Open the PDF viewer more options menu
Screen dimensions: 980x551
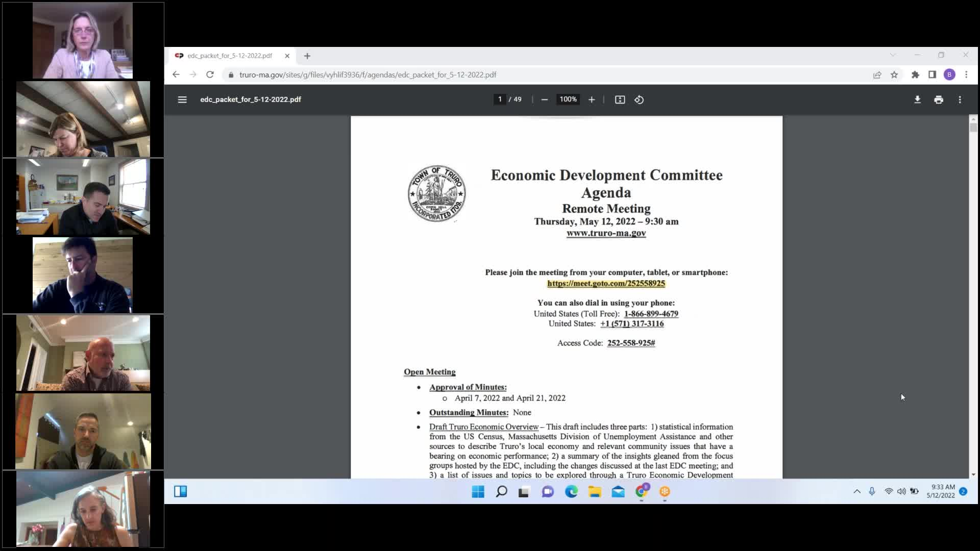pos(960,99)
